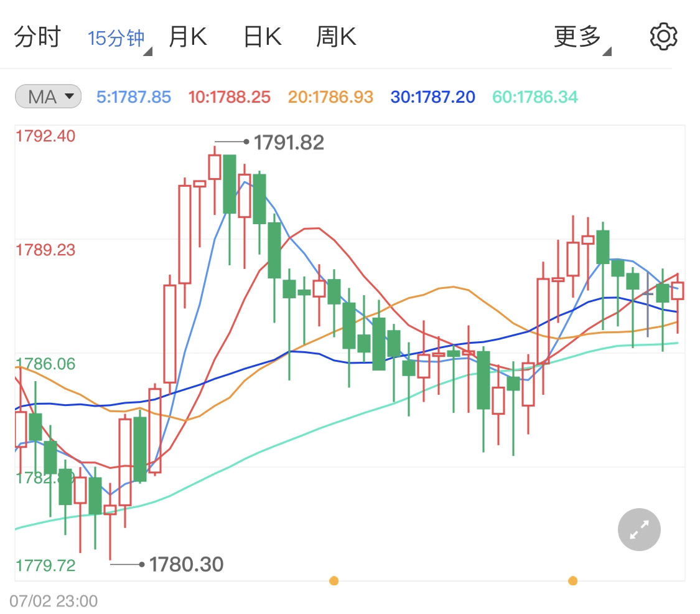Viewport: 700px width, 614px height.
Task: Click the 1792.40 axis price label
Action: (45, 136)
